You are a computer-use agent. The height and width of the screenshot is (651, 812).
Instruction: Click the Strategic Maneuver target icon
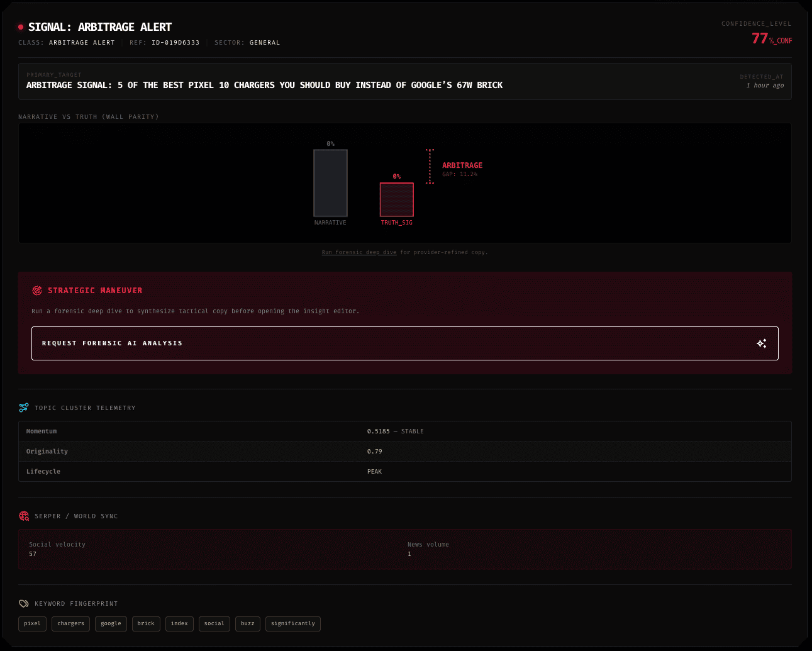(x=37, y=291)
